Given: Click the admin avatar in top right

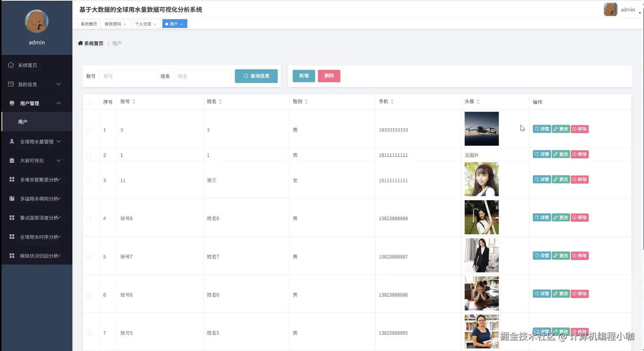Looking at the screenshot, I should [x=610, y=9].
